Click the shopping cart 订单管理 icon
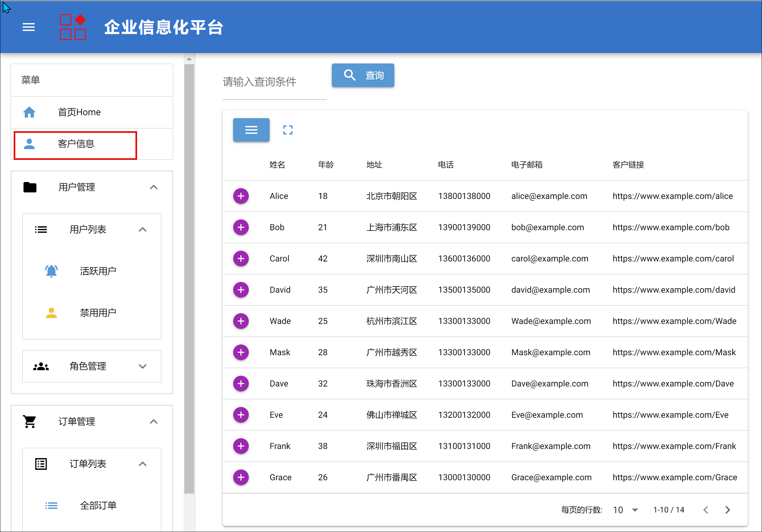The image size is (762, 532). pyautogui.click(x=30, y=422)
